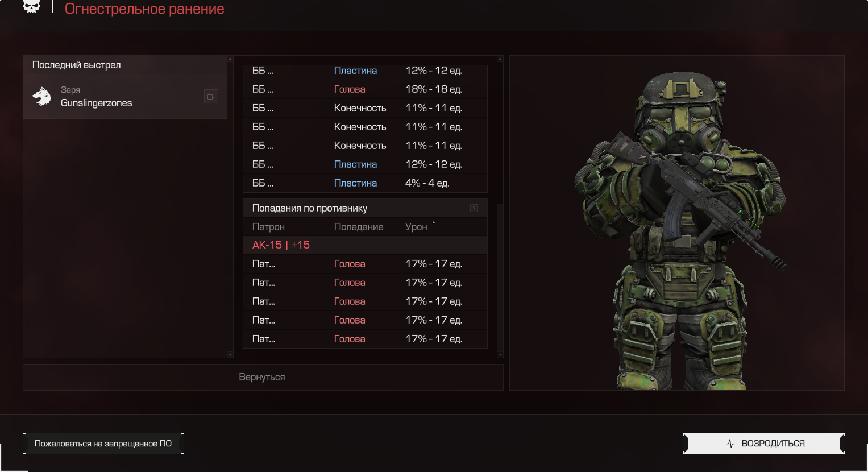Click the Вернуться button
The height and width of the screenshot is (472, 868).
tap(263, 377)
